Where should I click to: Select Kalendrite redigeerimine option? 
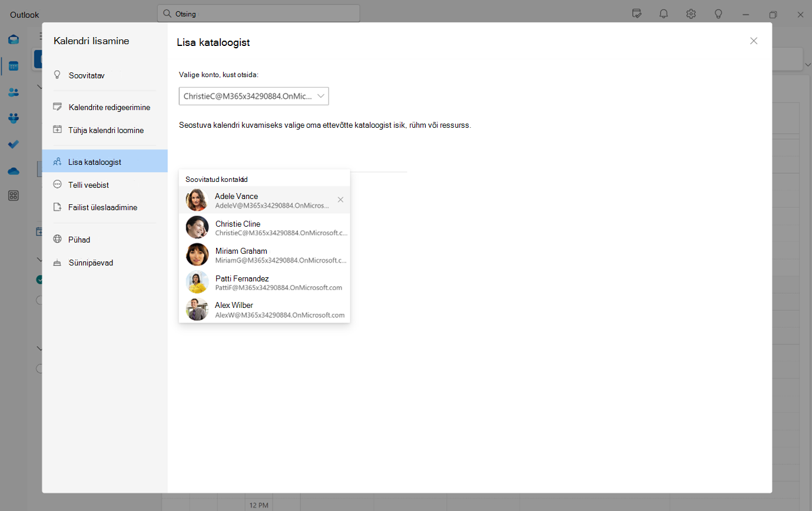pos(105,107)
